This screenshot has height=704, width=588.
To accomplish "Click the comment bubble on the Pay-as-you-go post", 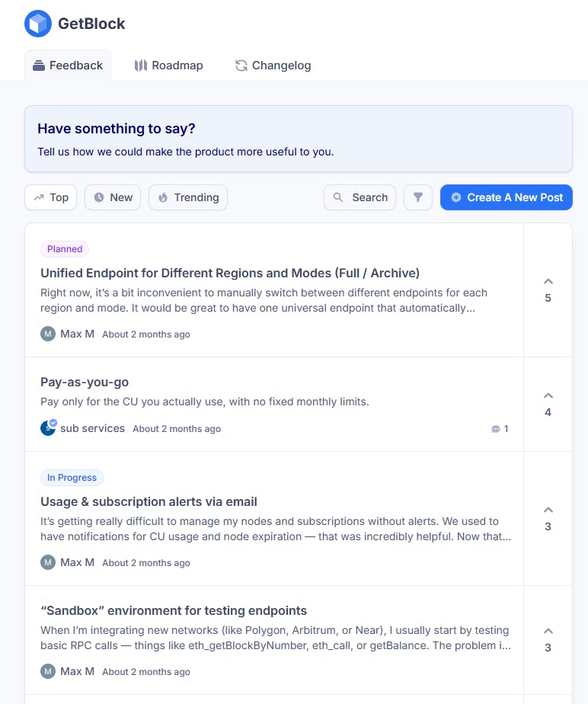I will click(x=496, y=429).
